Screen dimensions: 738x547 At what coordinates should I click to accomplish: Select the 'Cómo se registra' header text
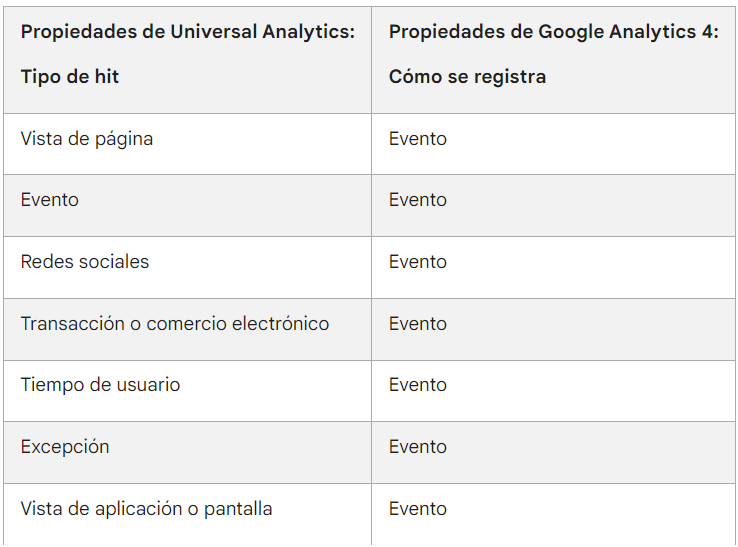click(x=467, y=77)
